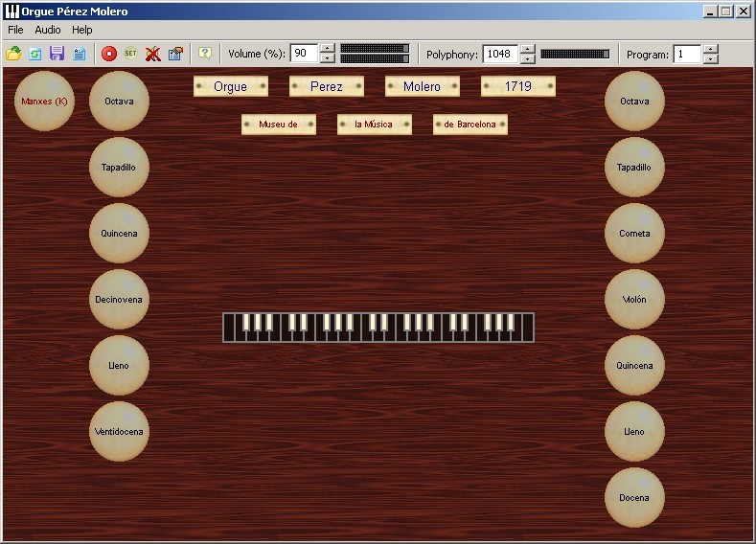Start recording with the red record button
Screen dimensions: 756x544
[109, 54]
